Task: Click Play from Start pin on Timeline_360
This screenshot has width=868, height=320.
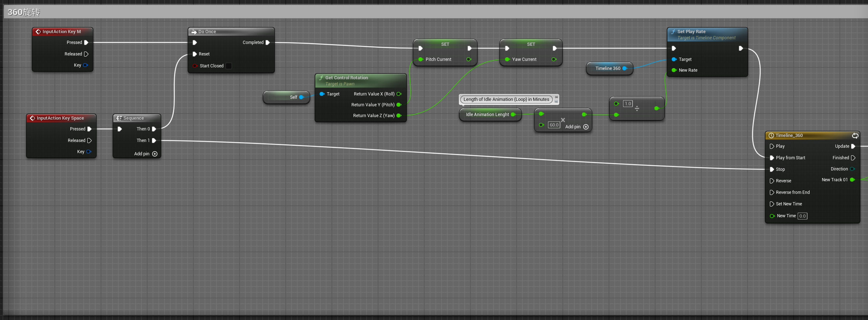Action: pos(772,158)
